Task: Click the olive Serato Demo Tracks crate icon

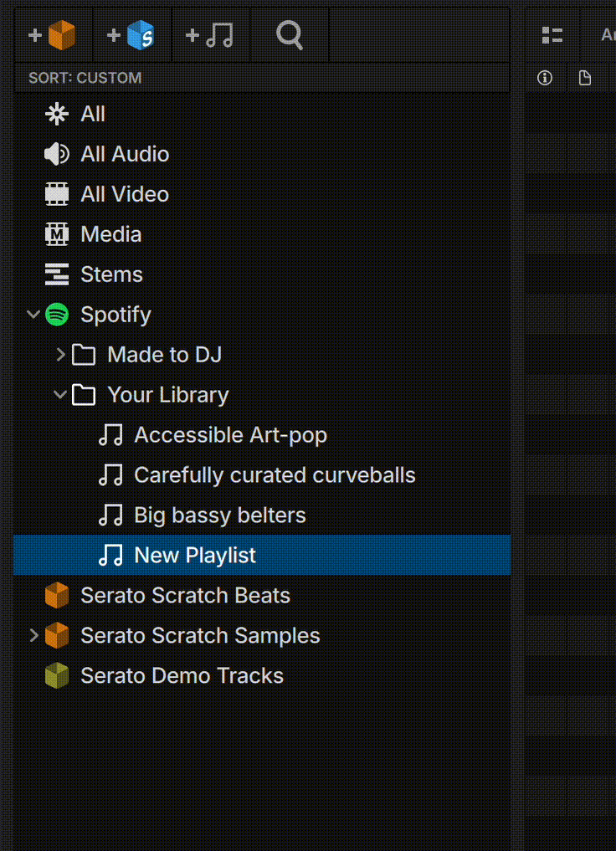Action: [57, 676]
